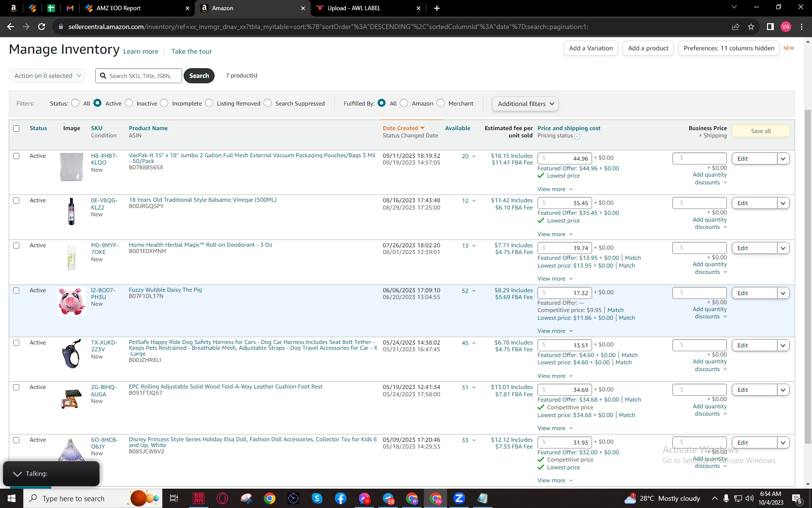Click the volume speaker tray icon

tap(750, 498)
